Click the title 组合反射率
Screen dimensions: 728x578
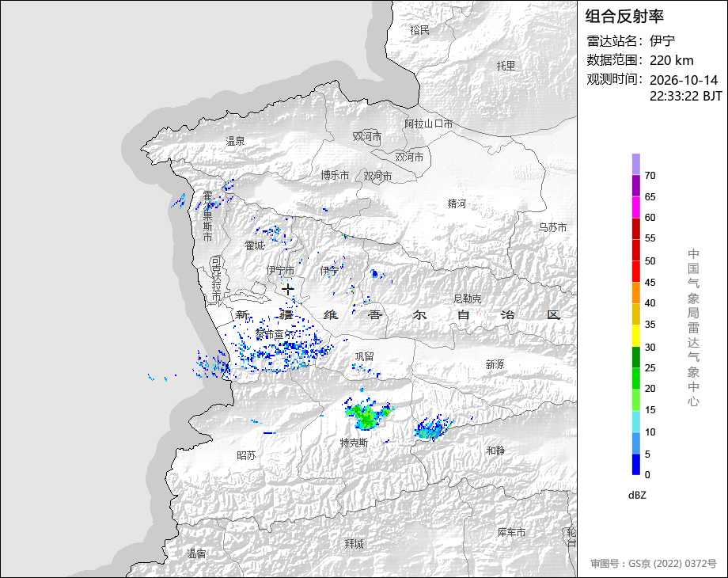pyautogui.click(x=624, y=17)
